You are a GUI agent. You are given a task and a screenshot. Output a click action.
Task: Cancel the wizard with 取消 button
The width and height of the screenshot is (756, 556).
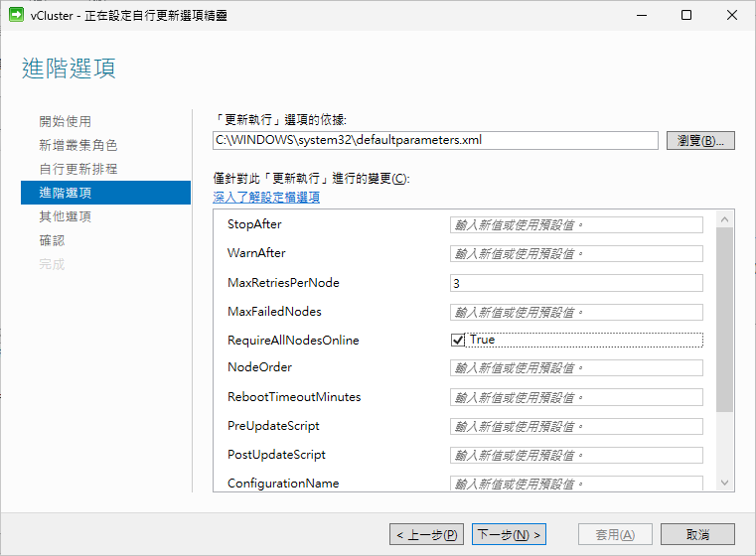pos(697,534)
